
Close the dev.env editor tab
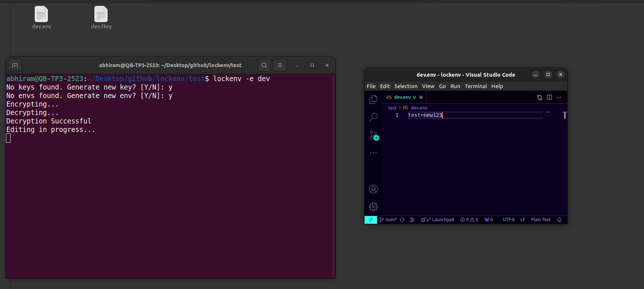pyautogui.click(x=421, y=97)
